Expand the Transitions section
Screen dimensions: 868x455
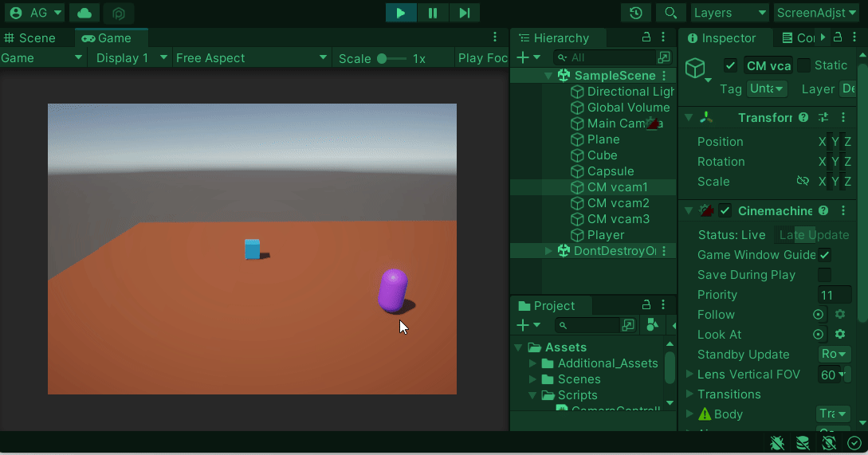(x=689, y=394)
